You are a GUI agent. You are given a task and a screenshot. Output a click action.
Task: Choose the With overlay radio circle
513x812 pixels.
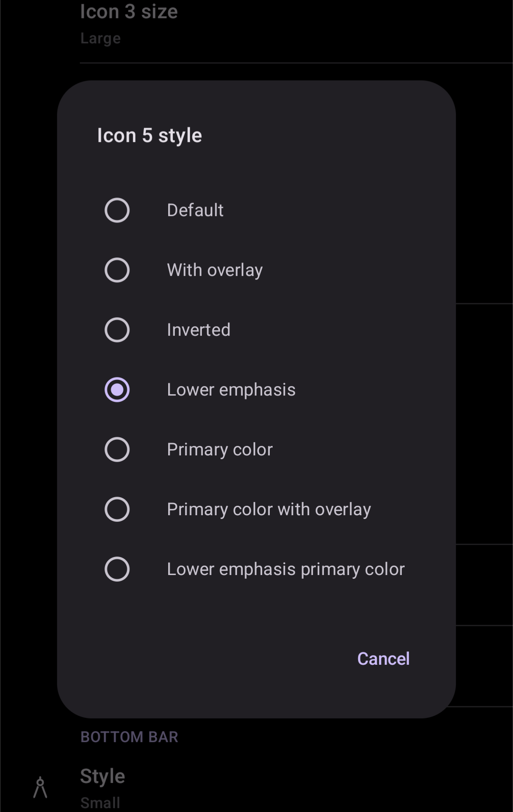coord(117,270)
